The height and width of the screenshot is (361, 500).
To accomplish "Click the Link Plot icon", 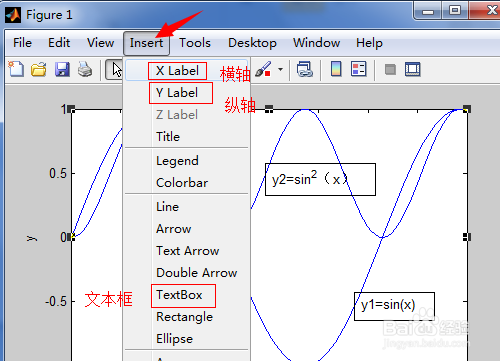I will (x=305, y=70).
